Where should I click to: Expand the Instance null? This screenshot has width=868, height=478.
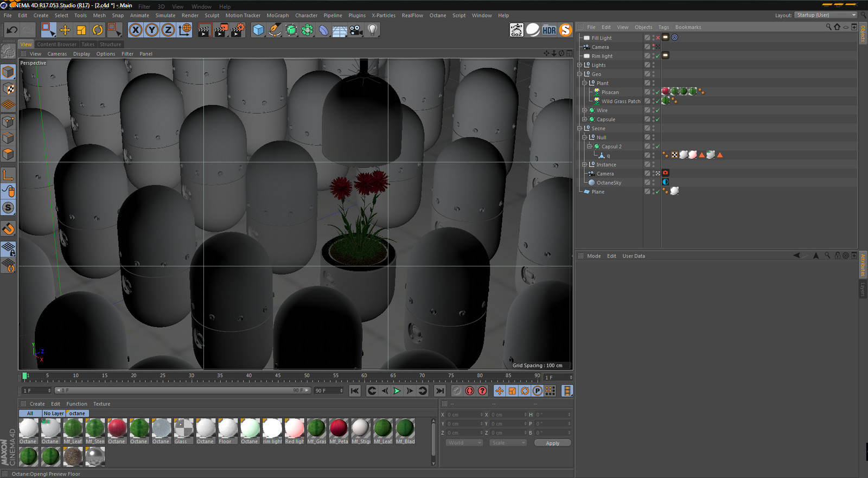coord(584,164)
